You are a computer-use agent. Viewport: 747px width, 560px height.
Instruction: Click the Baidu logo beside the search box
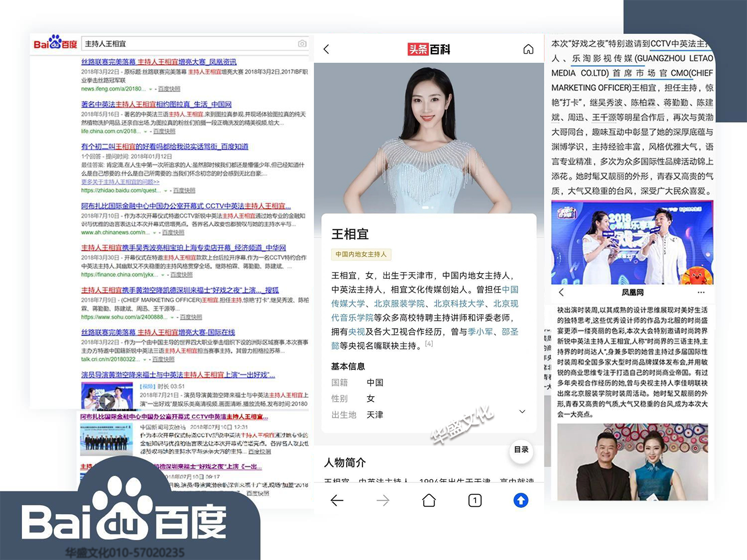[x=55, y=43]
